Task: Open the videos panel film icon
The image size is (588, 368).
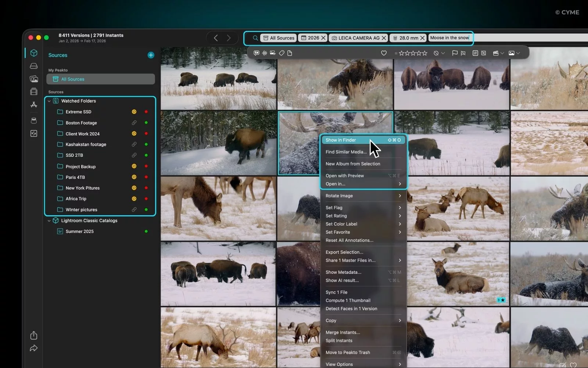Action: point(34,92)
